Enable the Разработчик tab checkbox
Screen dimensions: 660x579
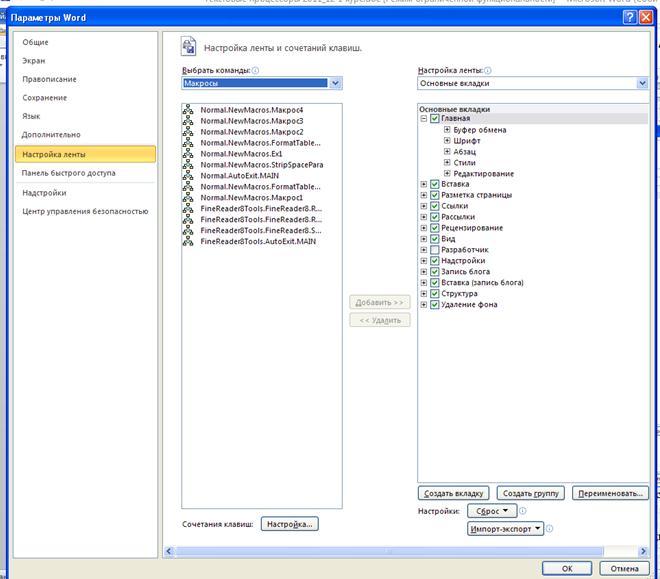tap(435, 250)
